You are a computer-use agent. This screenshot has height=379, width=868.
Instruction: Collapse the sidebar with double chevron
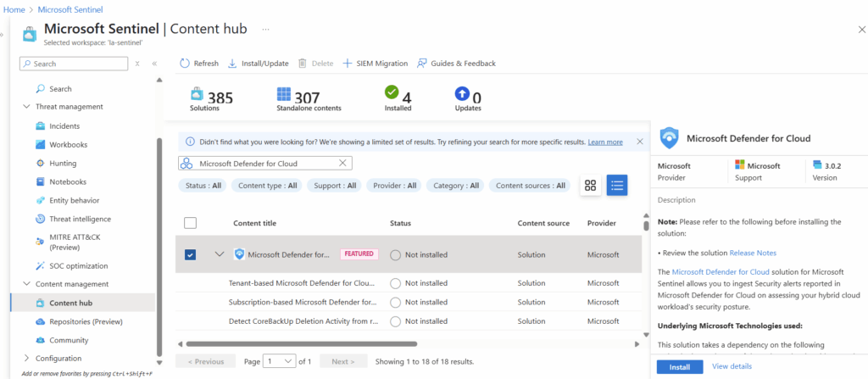coord(154,64)
